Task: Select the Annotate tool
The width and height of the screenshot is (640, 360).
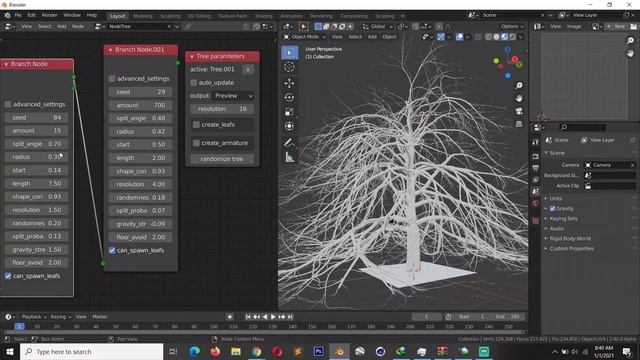Action: pos(289,142)
